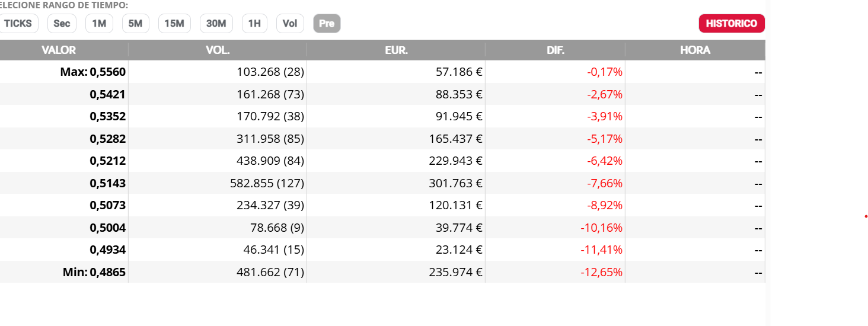Click the 582.855 (127) volume cell
The height and width of the screenshot is (326, 868).
(x=267, y=184)
